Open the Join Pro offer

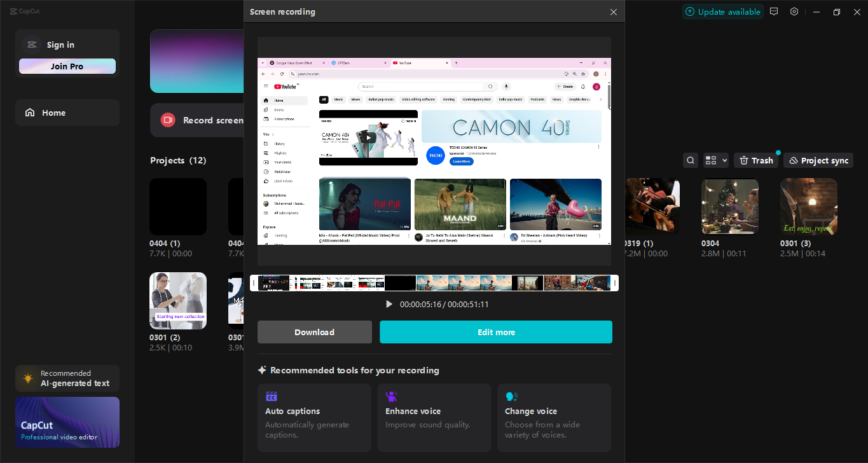pos(67,66)
